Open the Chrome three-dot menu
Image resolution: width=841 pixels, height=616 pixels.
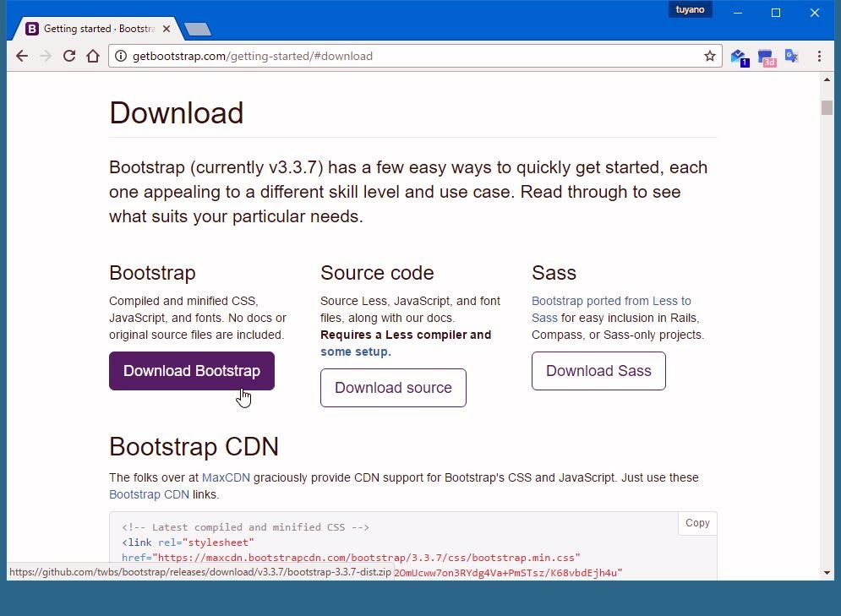[x=819, y=56]
